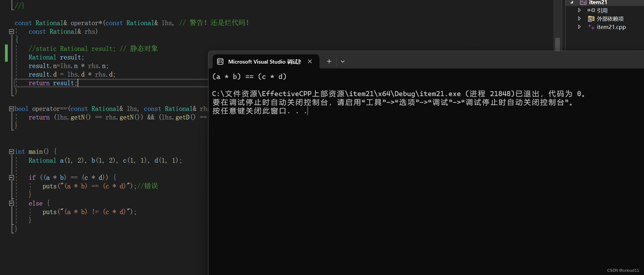The width and height of the screenshot is (644, 275).
Task: Expand the 引用 node in Solution Explorer
Action: 579,10
